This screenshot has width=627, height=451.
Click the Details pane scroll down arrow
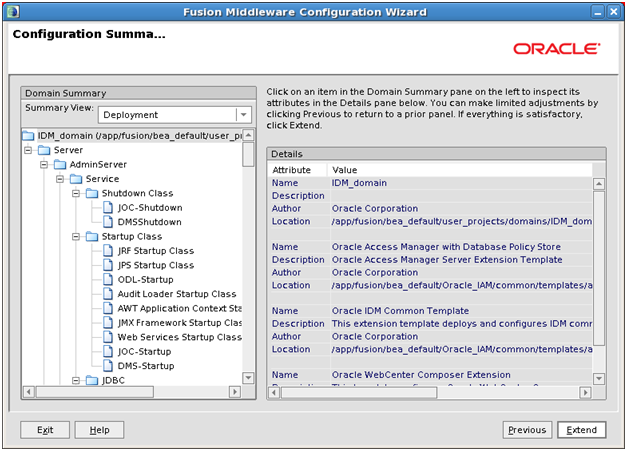[599, 378]
